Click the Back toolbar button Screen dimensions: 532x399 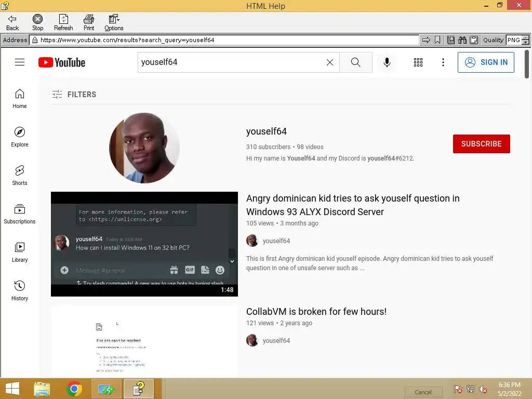(x=12, y=23)
